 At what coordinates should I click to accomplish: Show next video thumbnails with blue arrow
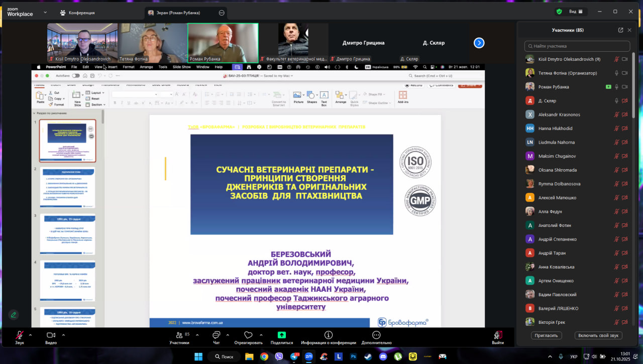(479, 43)
